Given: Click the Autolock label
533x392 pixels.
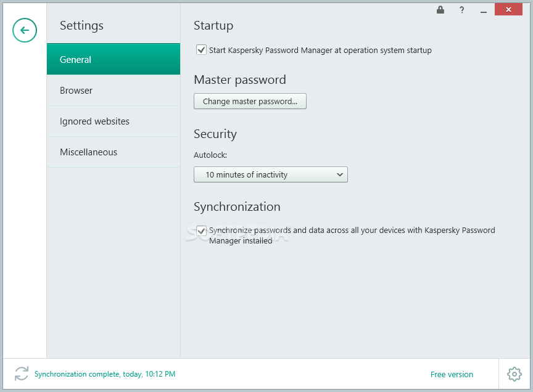Looking at the screenshot, I should [210, 155].
